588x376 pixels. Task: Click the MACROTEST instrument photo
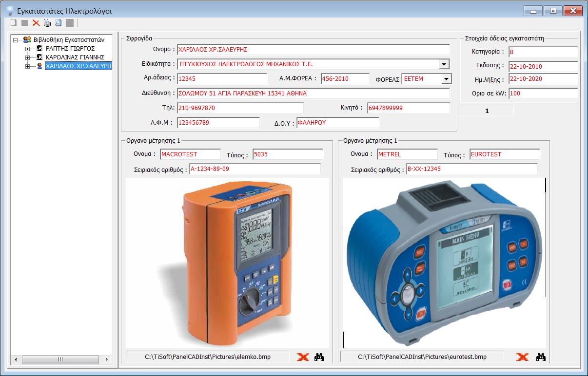(227, 263)
